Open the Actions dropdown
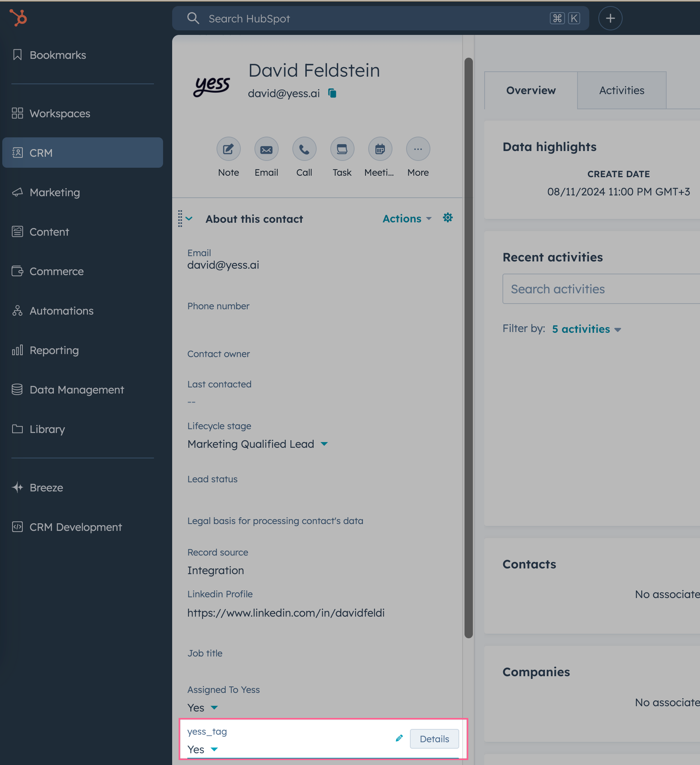The image size is (700, 765). tap(407, 219)
